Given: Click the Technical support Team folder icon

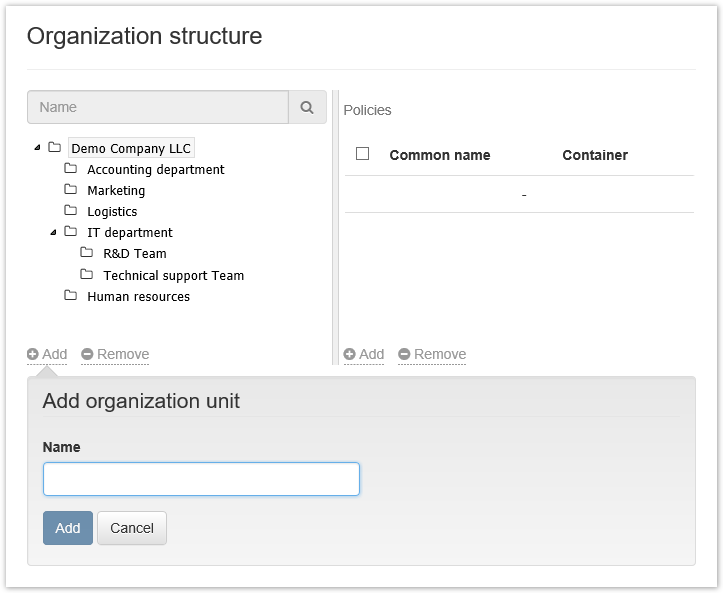Looking at the screenshot, I should coord(87,275).
